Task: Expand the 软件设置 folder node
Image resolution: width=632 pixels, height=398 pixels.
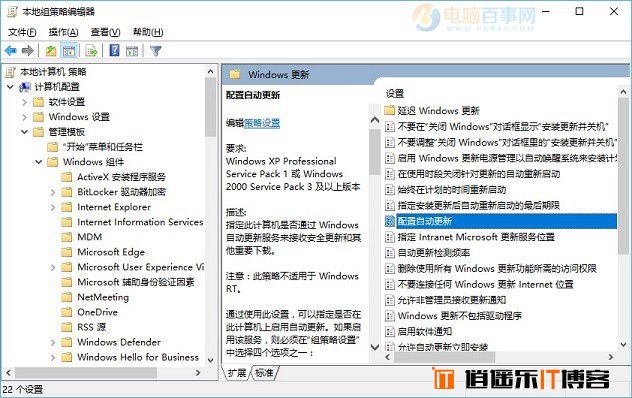Action: click(x=24, y=102)
